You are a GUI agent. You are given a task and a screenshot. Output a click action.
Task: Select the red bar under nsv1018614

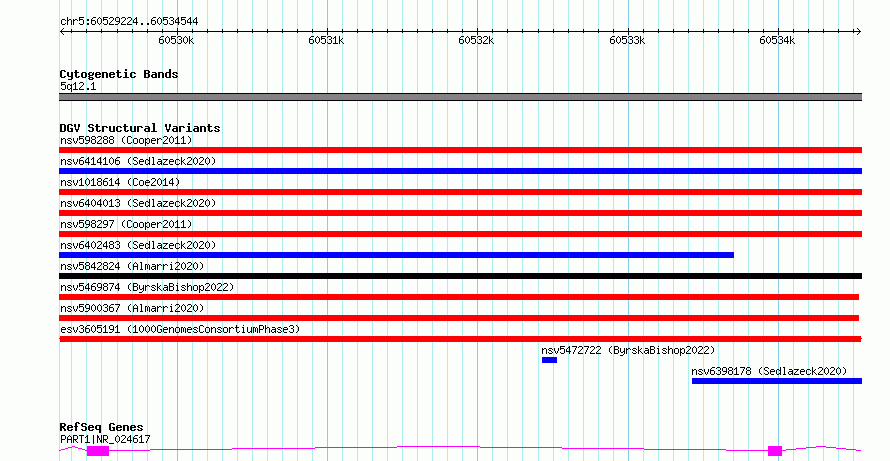[460, 192]
